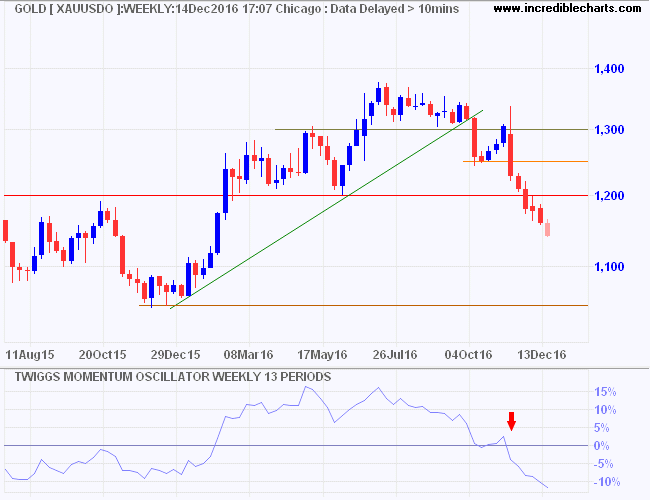Click the 11Aug15 date label
Image resolution: width=650 pixels, height=500 pixels.
[x=30, y=355]
